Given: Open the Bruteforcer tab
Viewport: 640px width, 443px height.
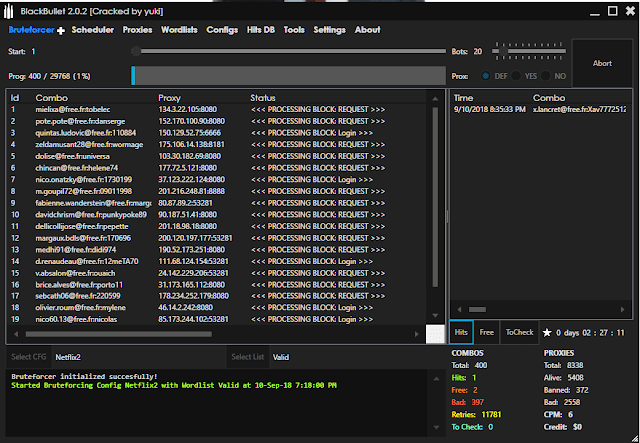Looking at the screenshot, I should (x=31, y=30).
